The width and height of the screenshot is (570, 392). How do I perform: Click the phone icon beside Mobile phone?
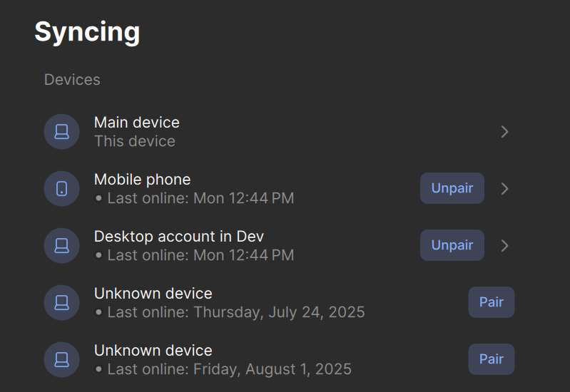pos(62,189)
